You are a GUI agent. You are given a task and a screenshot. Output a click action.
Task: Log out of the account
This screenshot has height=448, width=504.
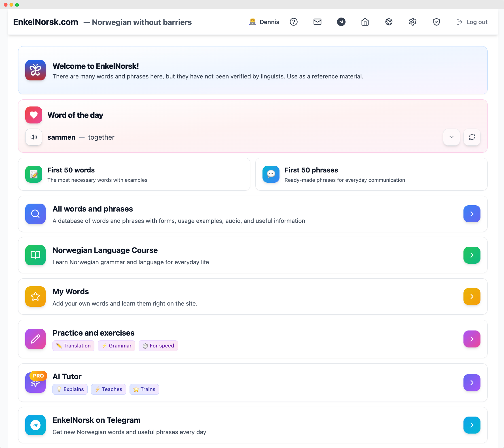click(x=472, y=22)
